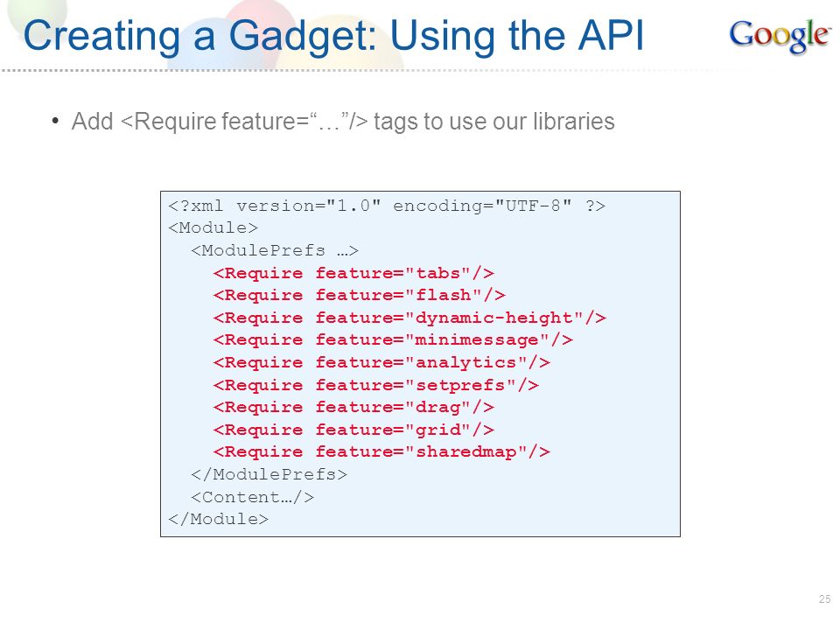
Task: Click the bullet text about Require tags
Action: click(343, 122)
